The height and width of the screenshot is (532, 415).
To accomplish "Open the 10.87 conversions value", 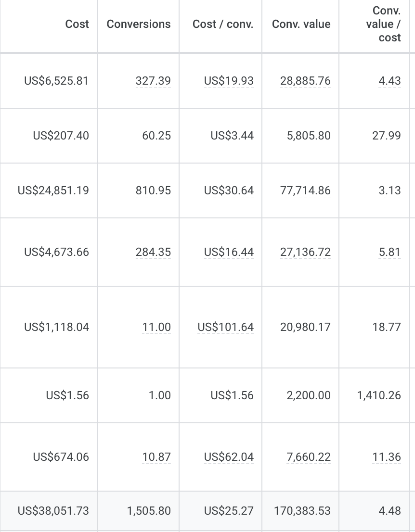I will [x=156, y=457].
